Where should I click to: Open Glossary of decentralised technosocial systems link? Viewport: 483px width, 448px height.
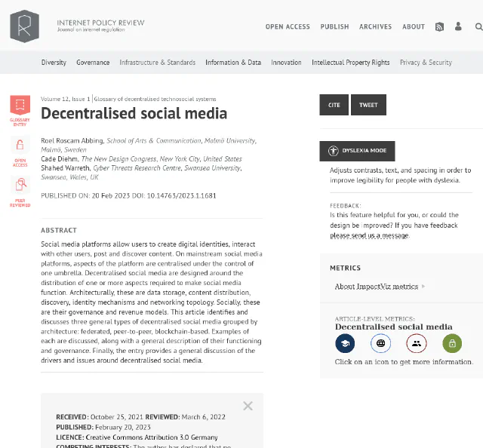(x=155, y=99)
